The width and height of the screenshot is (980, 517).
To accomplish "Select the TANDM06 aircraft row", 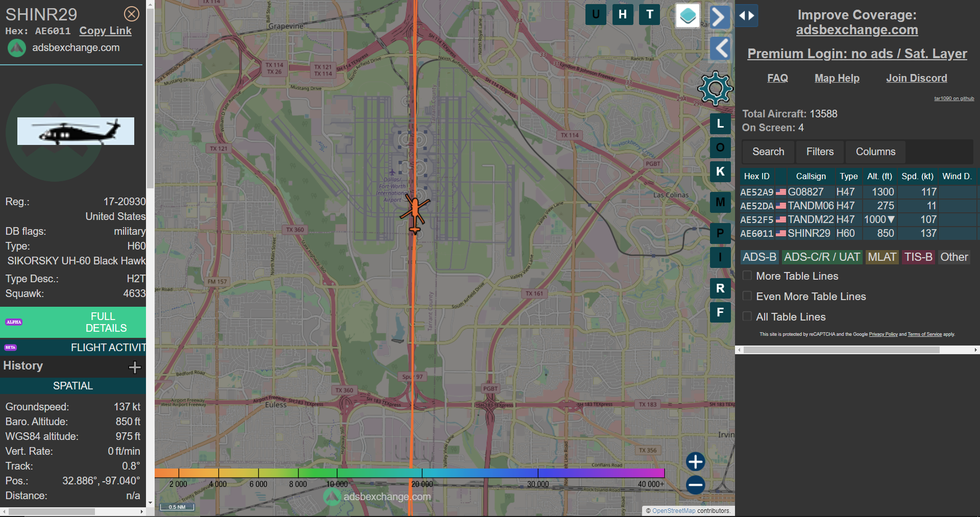I will coord(858,206).
